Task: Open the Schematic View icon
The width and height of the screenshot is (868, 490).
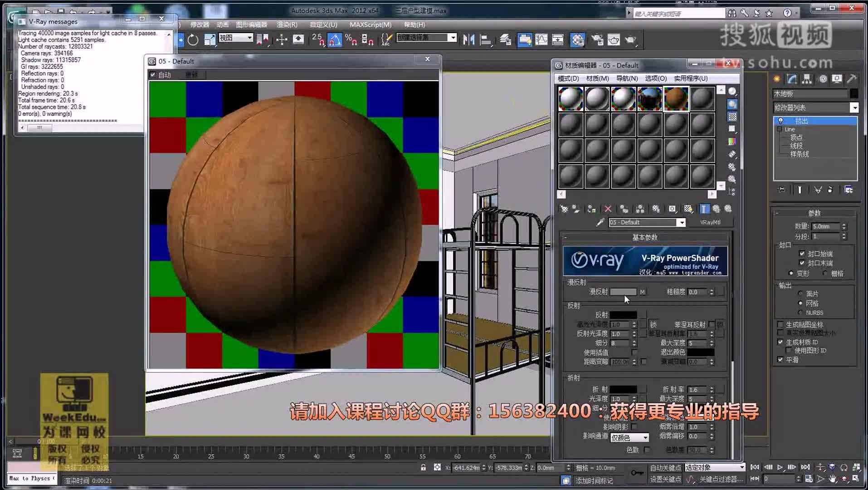Action: tap(558, 40)
